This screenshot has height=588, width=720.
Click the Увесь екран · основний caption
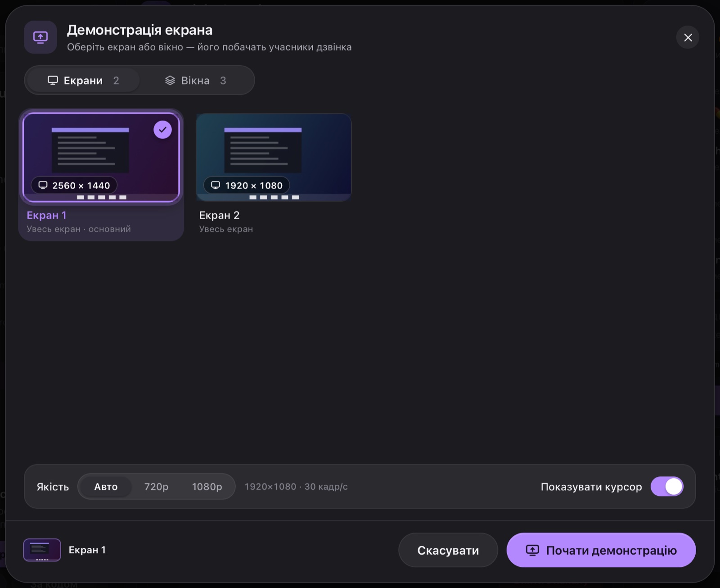(79, 229)
